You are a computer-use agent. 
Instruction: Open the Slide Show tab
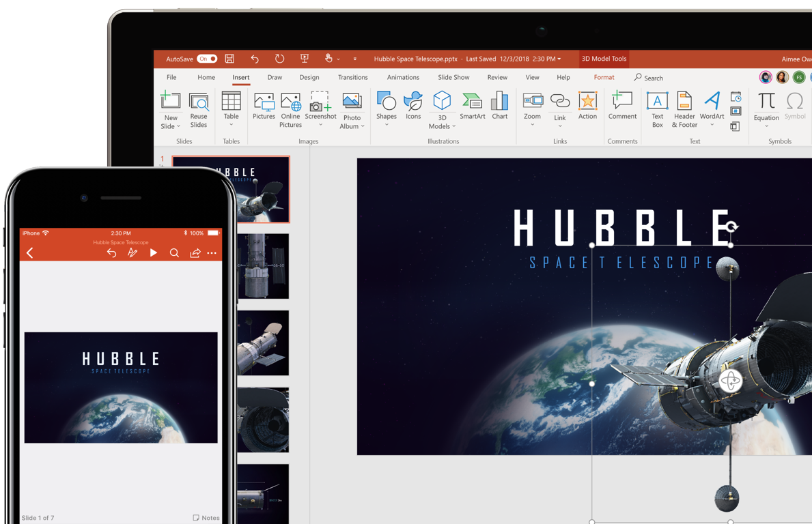coord(453,77)
